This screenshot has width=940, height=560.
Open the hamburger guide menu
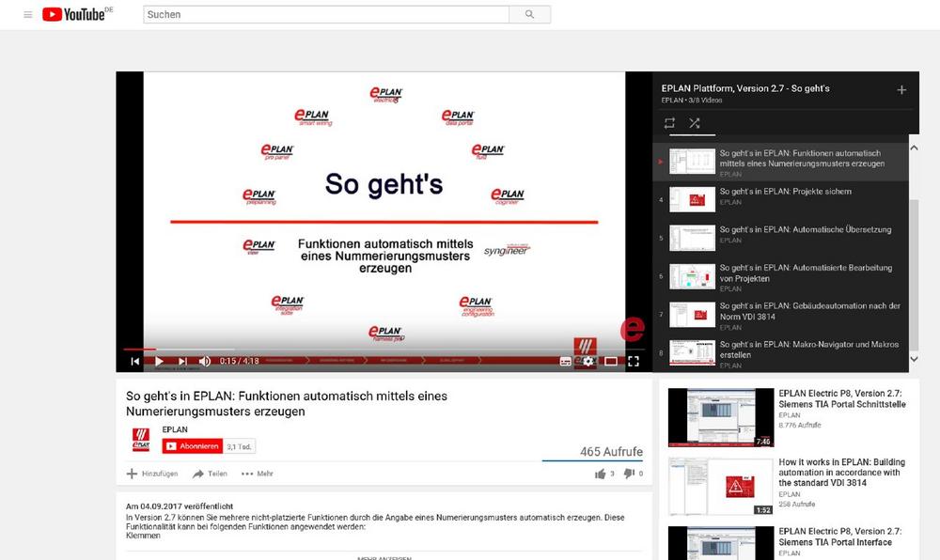tap(27, 14)
